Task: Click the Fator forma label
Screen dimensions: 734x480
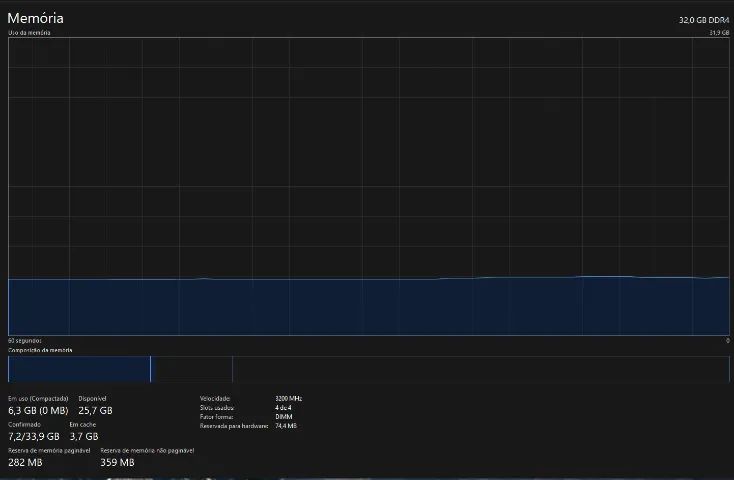Action: (x=216, y=417)
